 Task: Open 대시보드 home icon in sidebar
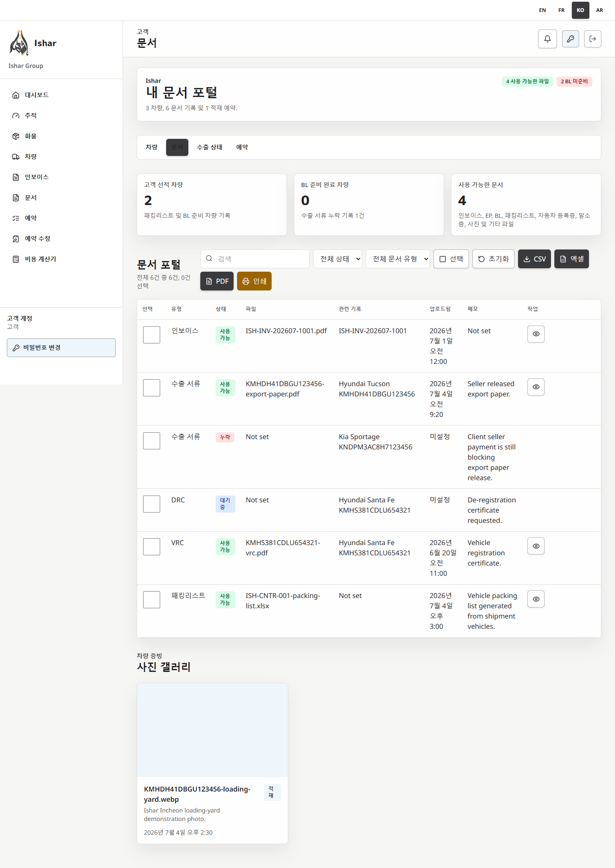pos(16,95)
